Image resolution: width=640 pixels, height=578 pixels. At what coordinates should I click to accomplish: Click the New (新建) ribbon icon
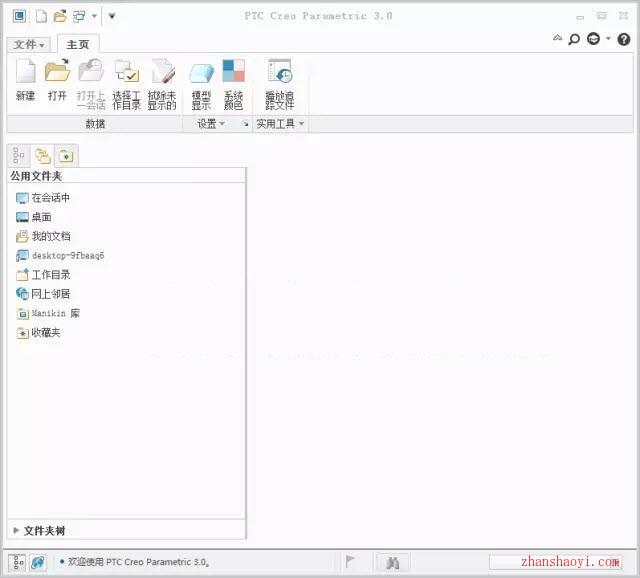(x=25, y=71)
